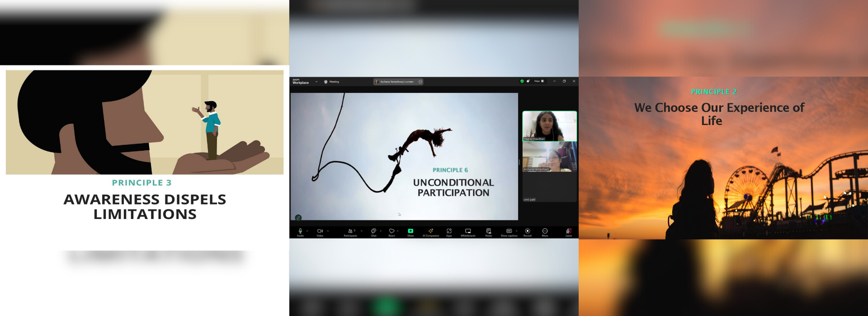Click the 'PRINCIPLE 2' label on right slide
The image size is (868, 316).
(714, 92)
